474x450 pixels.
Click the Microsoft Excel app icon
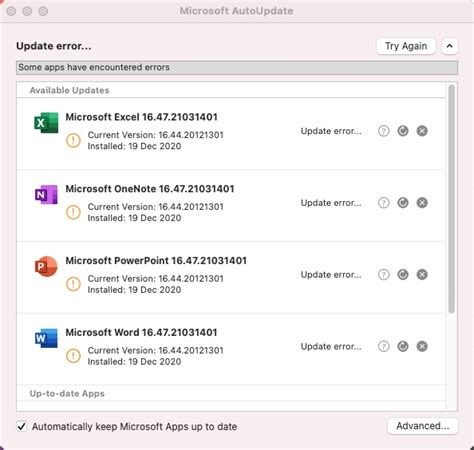(x=46, y=123)
